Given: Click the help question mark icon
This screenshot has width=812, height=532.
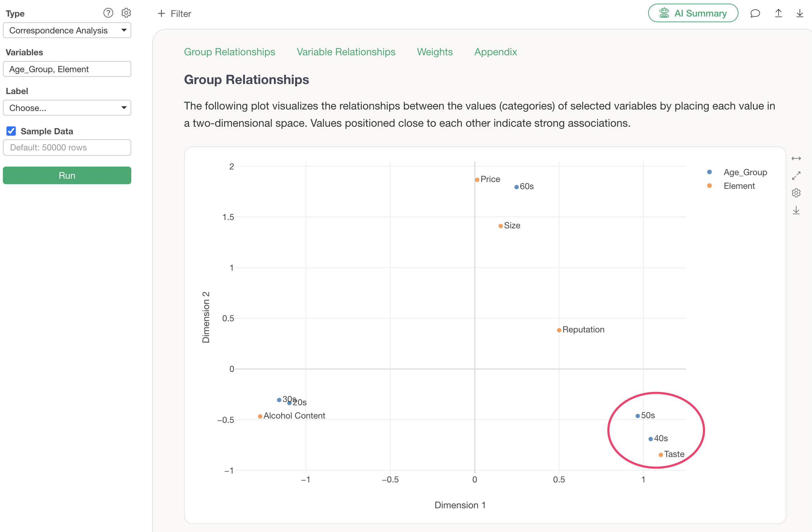Looking at the screenshot, I should (x=108, y=13).
